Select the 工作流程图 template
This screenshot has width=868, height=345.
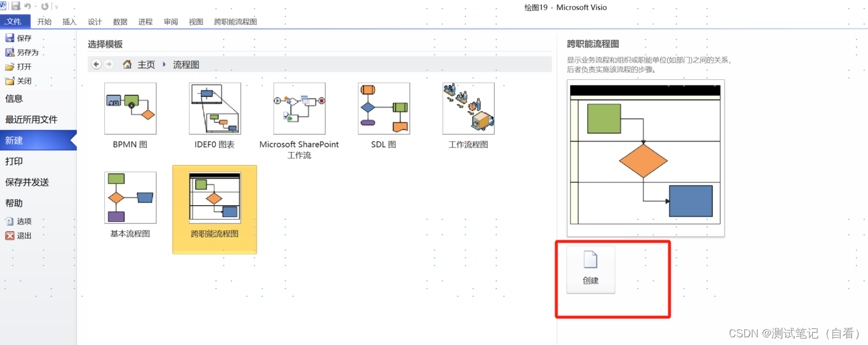pos(468,115)
